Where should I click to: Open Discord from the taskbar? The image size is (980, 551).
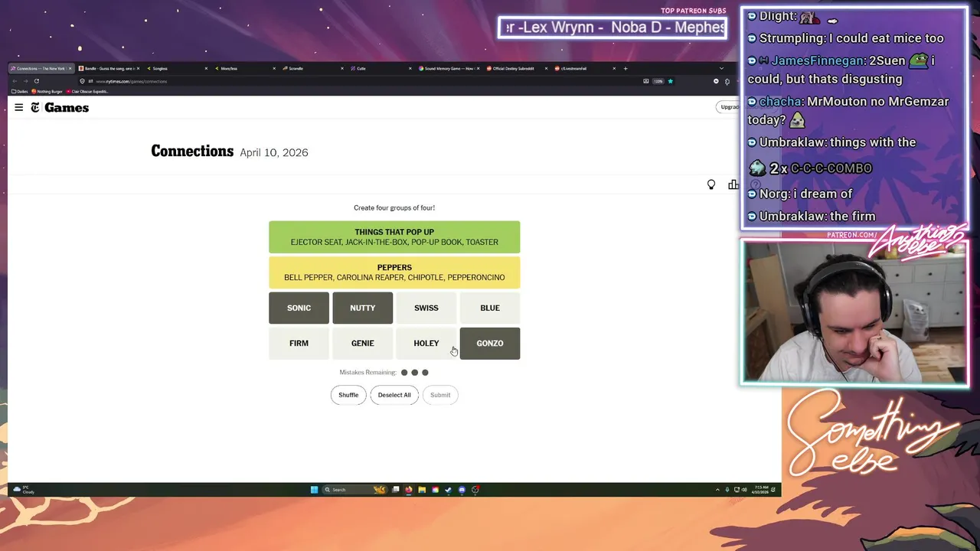[x=462, y=490]
